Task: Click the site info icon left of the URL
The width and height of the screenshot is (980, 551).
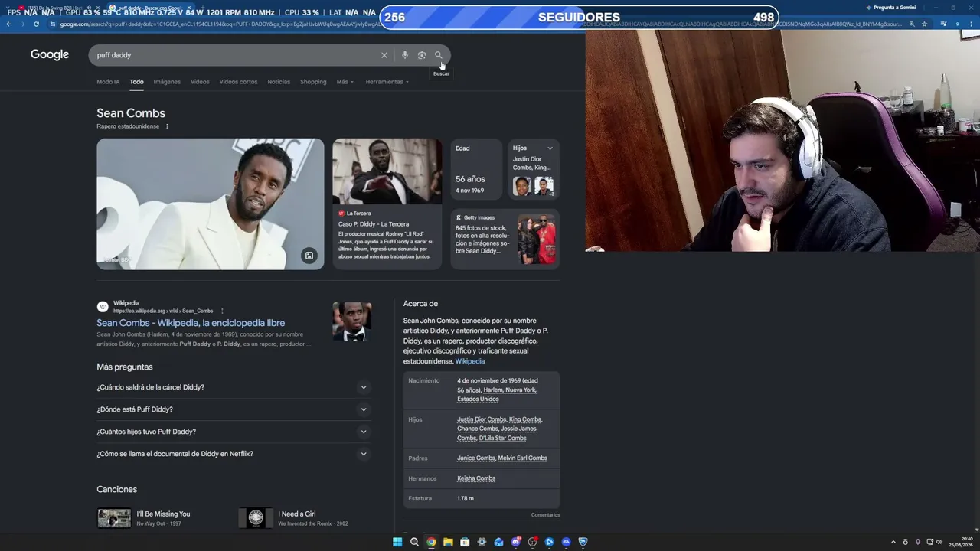Action: [x=54, y=24]
